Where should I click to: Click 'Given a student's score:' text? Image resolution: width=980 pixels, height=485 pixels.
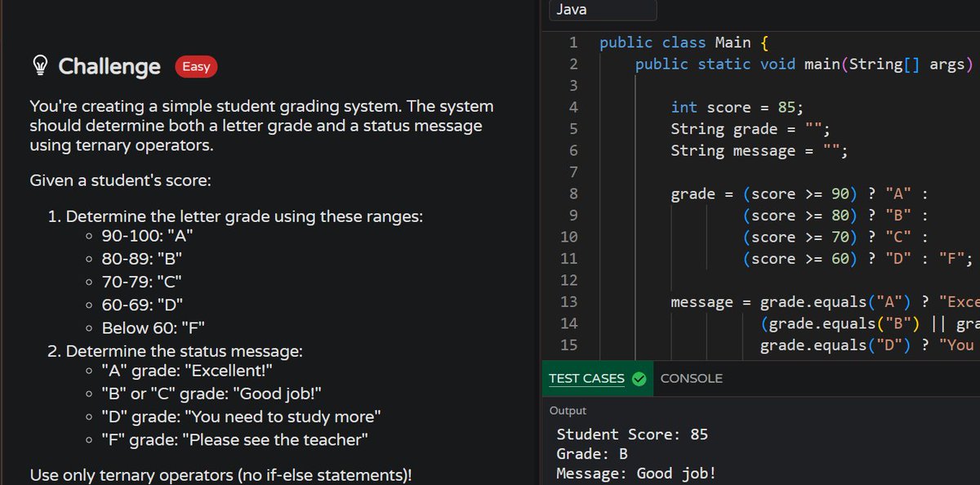coord(120,180)
